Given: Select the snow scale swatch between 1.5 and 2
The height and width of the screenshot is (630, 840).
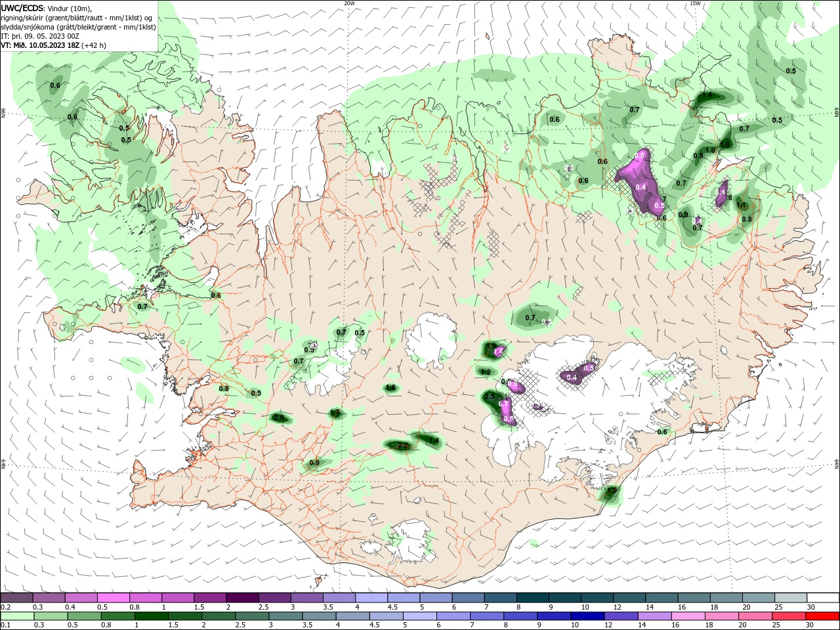Looking at the screenshot, I should coord(209,597).
